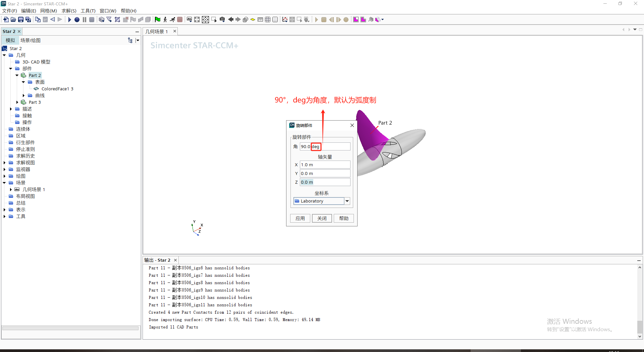The height and width of the screenshot is (352, 644).
Task: Click the tree panel horizontal scrollbar
Action: 70,328
